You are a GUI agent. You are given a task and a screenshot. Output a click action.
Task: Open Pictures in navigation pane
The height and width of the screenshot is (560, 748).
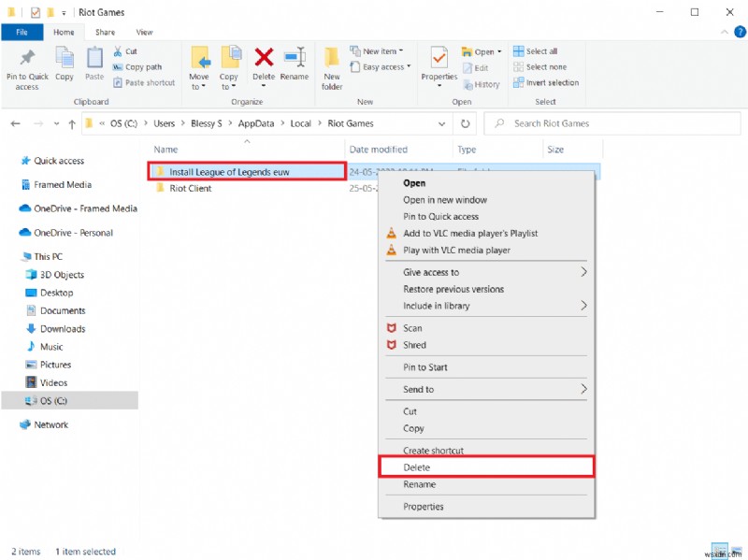pos(55,365)
